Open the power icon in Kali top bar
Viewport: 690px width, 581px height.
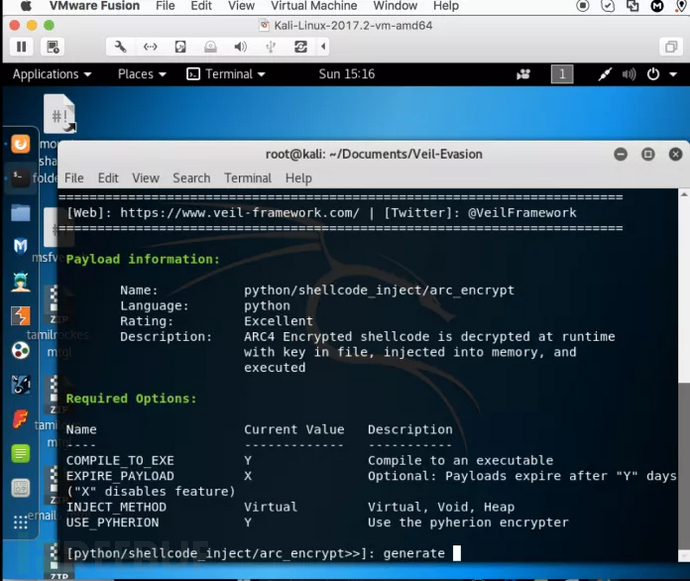click(653, 74)
